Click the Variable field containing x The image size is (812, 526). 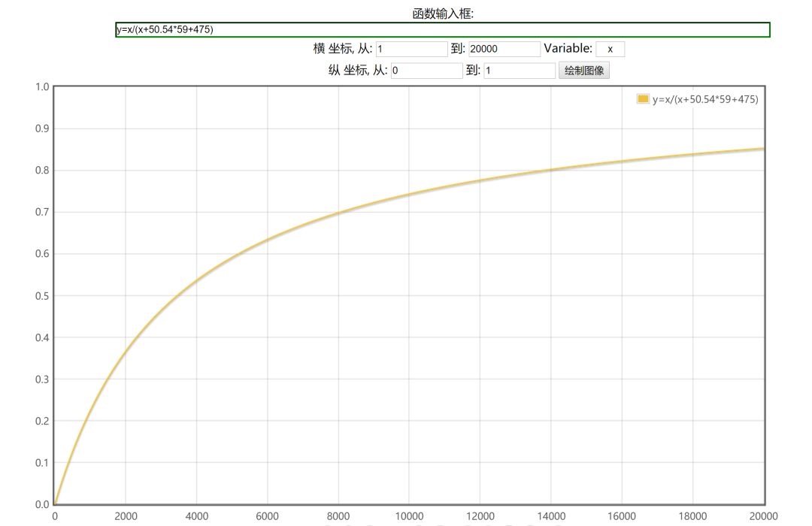click(610, 49)
